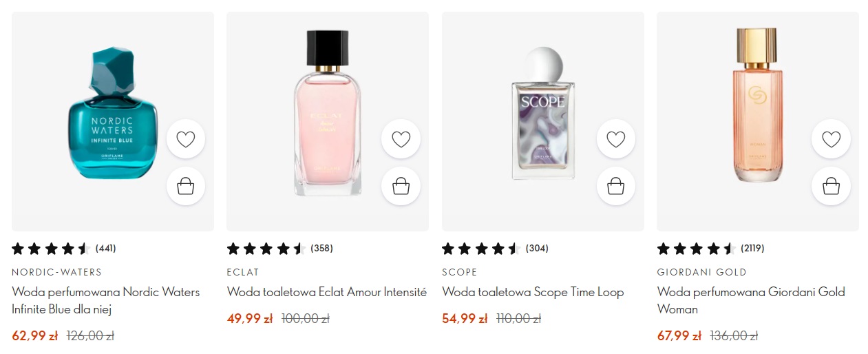Click the pink Eclat bottle image
The height and width of the screenshot is (354, 868).
coord(327,114)
